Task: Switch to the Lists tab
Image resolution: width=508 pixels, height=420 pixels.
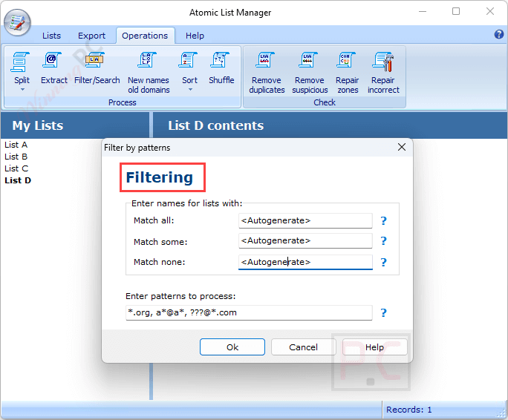Action: tap(51, 36)
